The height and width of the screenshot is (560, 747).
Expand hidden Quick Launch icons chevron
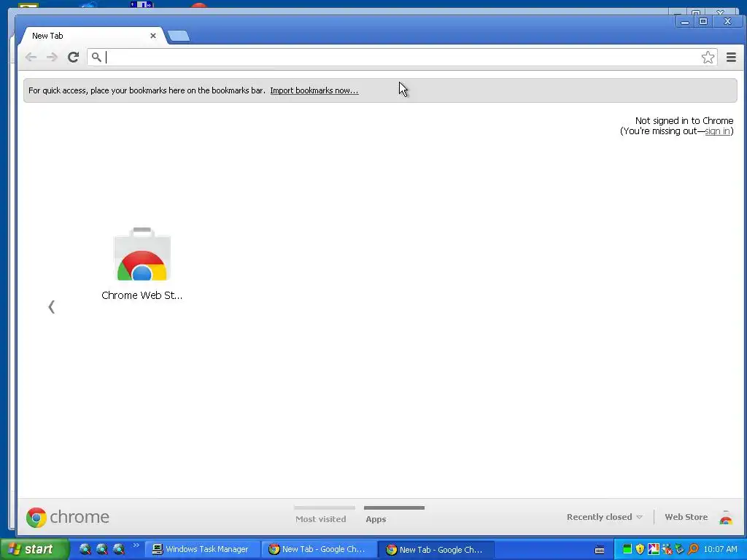[x=136, y=545]
